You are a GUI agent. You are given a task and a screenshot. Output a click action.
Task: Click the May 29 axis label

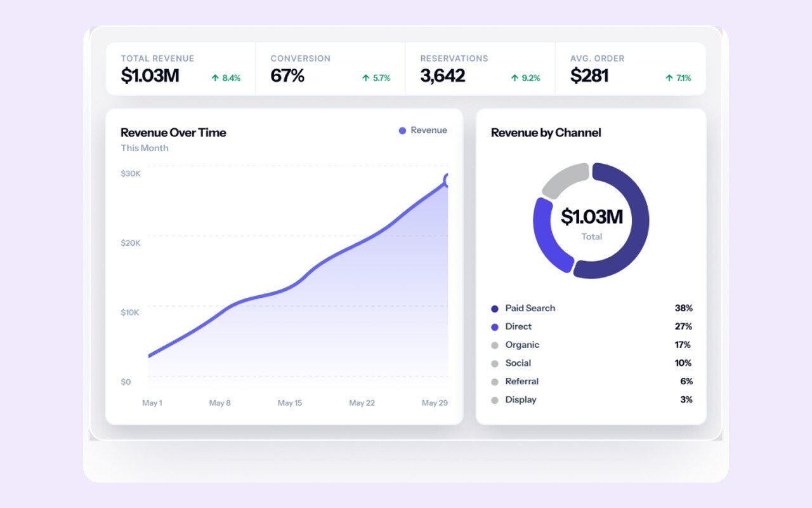435,403
